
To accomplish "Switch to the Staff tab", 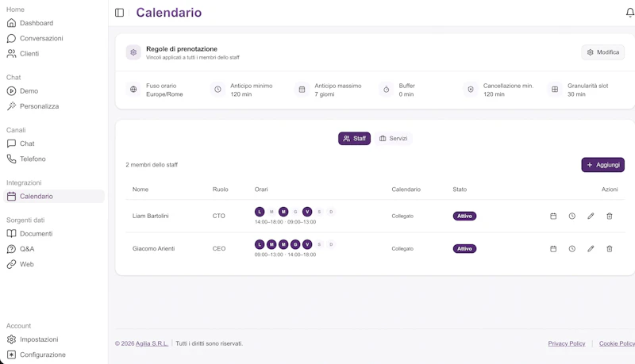I will pyautogui.click(x=354, y=138).
